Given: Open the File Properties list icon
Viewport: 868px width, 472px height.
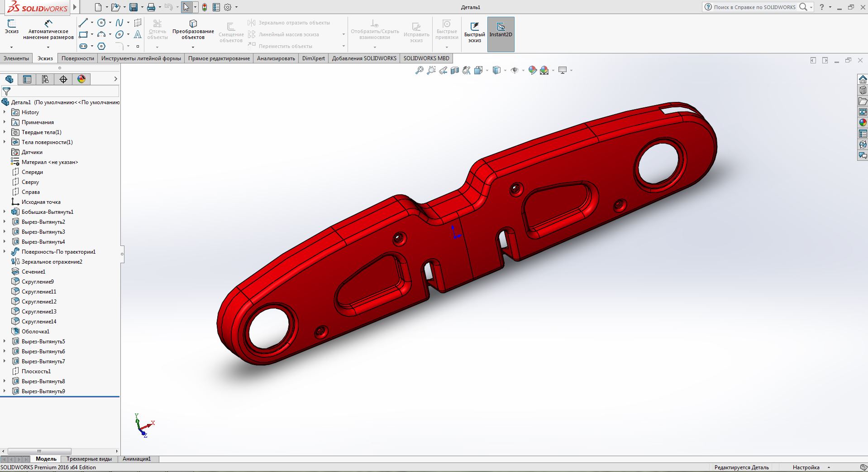Looking at the screenshot, I should click(216, 7).
